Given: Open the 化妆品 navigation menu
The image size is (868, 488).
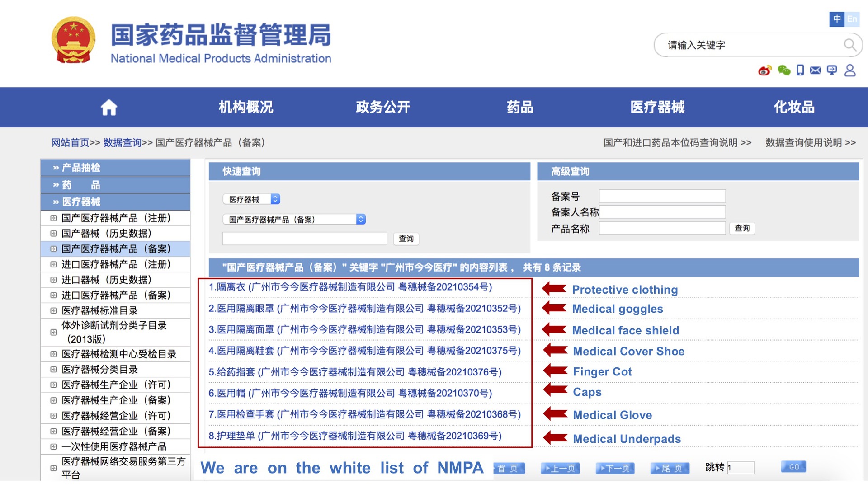Looking at the screenshot, I should click(x=794, y=108).
